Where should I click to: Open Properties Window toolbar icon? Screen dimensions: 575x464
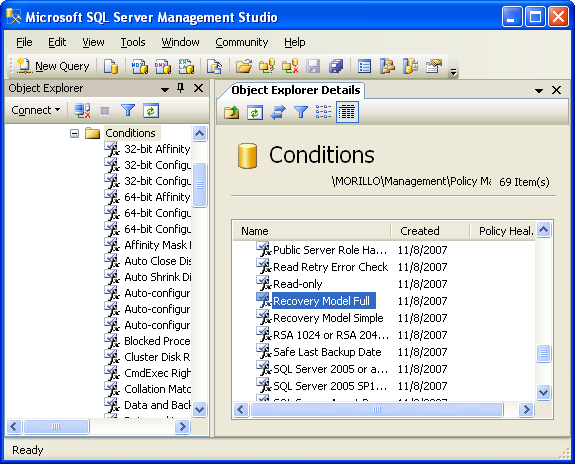pos(433,66)
